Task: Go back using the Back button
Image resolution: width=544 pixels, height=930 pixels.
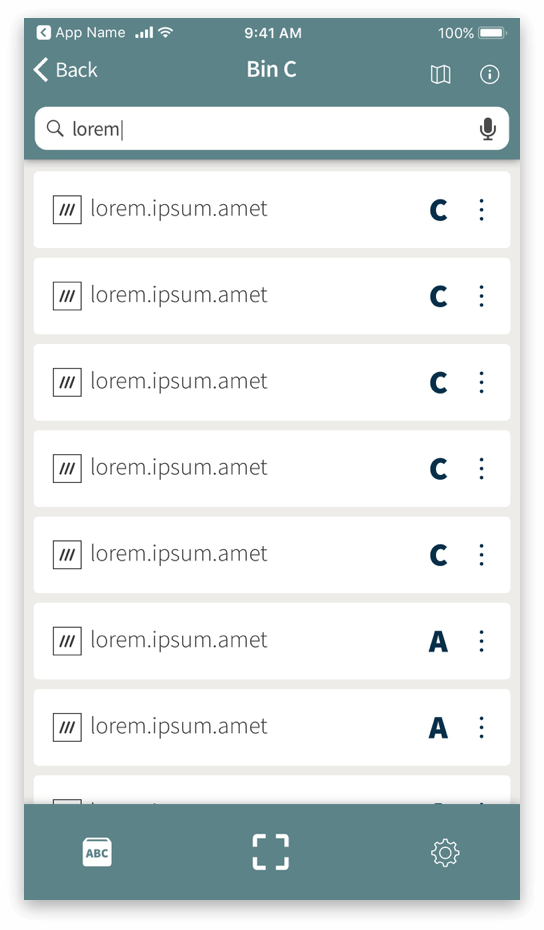Action: [65, 69]
